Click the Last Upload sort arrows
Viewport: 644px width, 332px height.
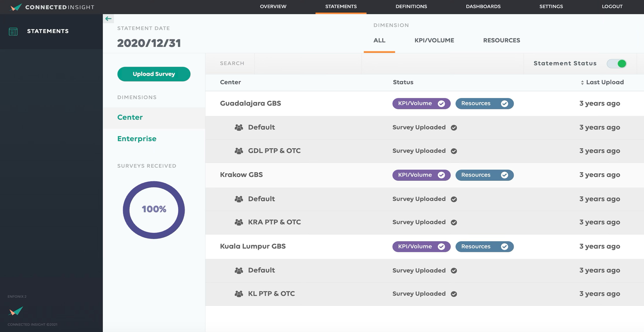(x=582, y=82)
